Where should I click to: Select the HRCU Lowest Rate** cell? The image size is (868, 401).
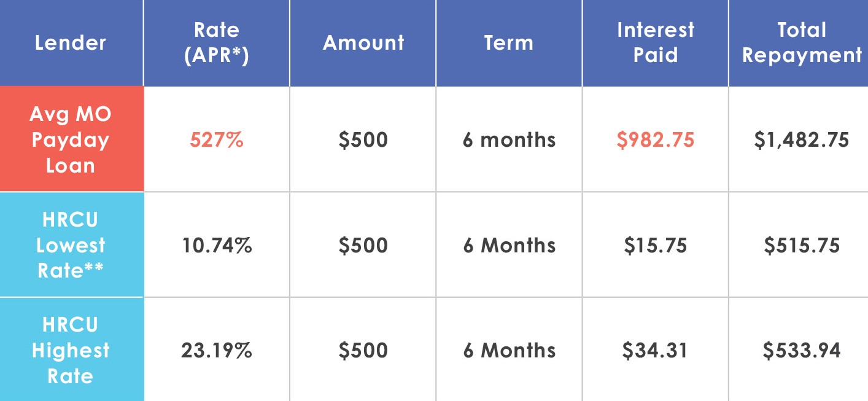click(71, 245)
